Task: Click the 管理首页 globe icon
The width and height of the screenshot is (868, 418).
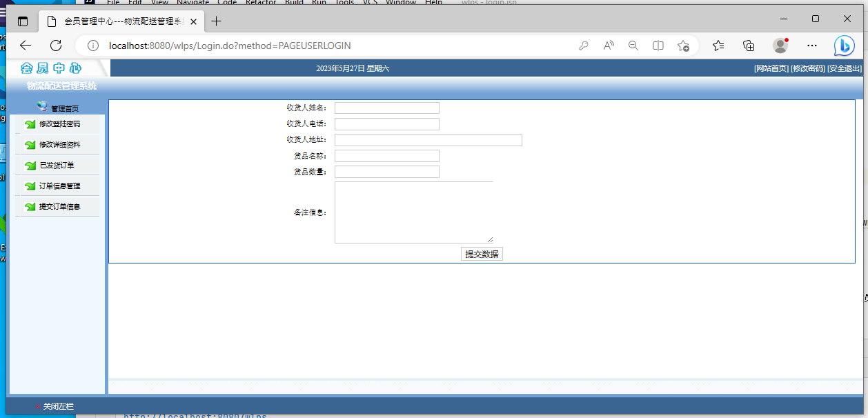Action: (x=43, y=106)
